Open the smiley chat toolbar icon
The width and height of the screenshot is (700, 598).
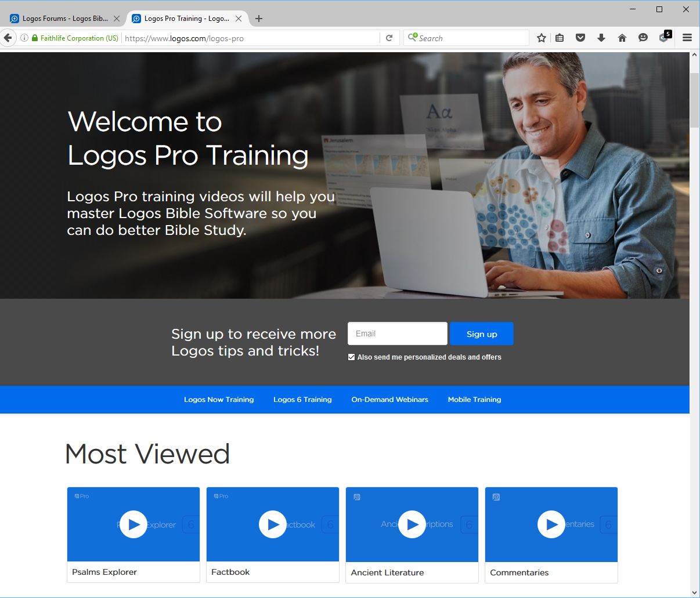tap(643, 38)
